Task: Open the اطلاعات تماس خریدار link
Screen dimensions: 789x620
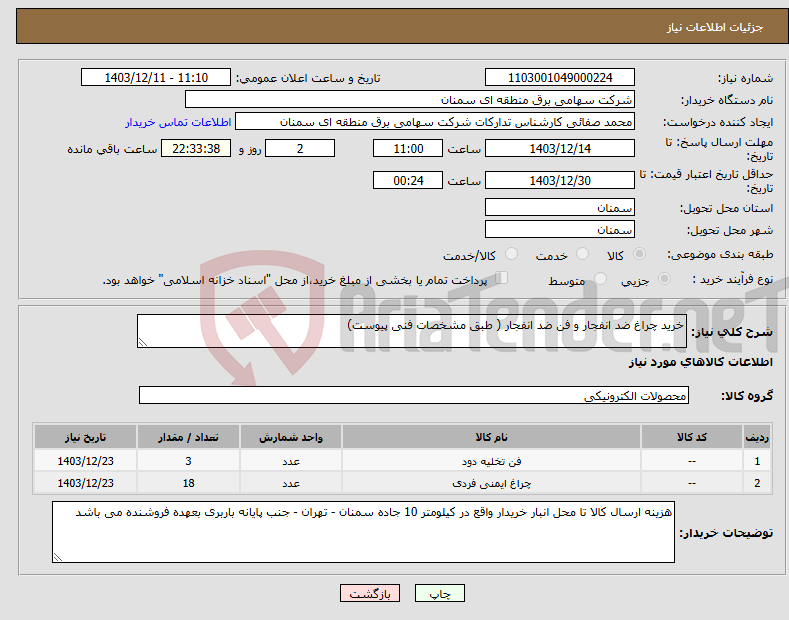Action: [178, 122]
